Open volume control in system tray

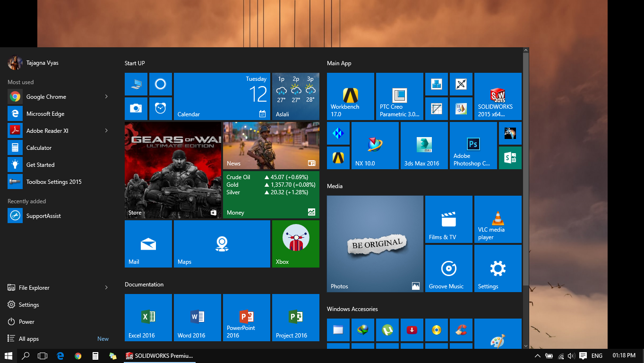[x=571, y=355]
